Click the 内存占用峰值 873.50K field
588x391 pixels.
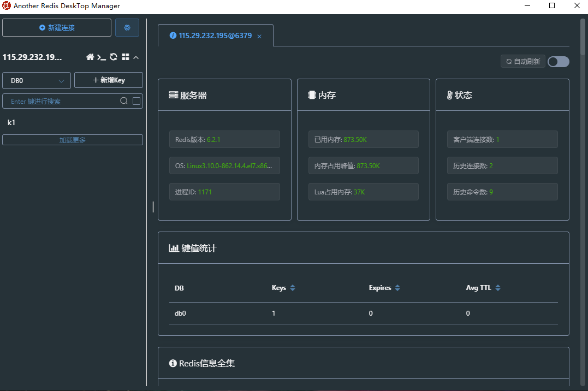(364, 166)
